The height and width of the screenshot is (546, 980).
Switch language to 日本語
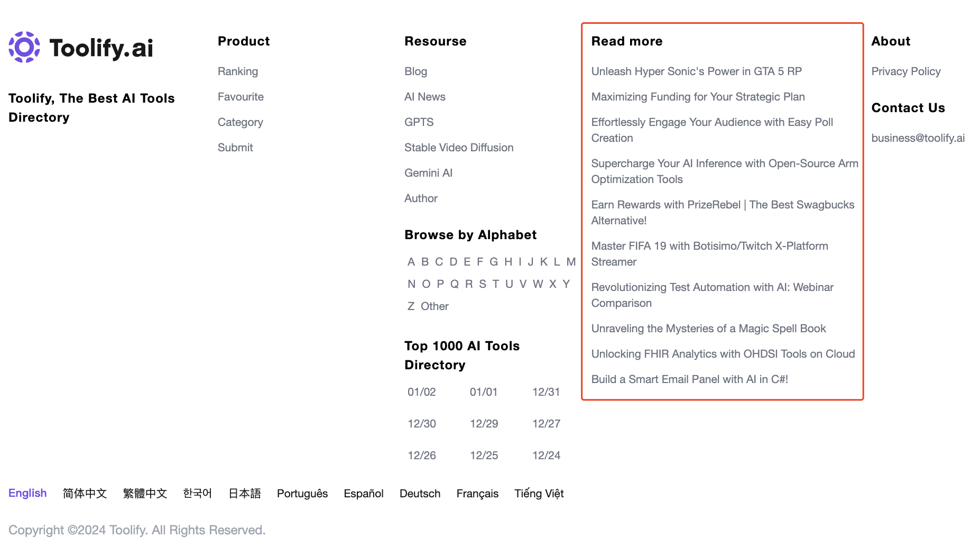point(245,494)
